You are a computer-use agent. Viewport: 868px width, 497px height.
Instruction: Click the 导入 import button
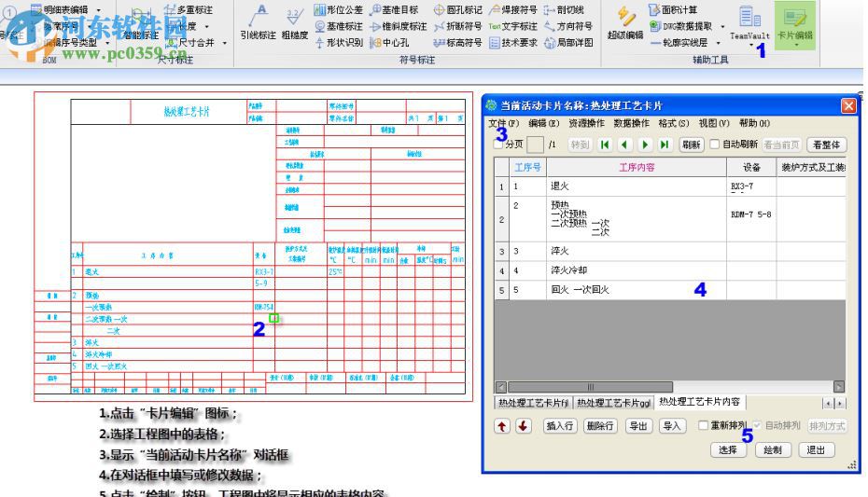(x=671, y=426)
